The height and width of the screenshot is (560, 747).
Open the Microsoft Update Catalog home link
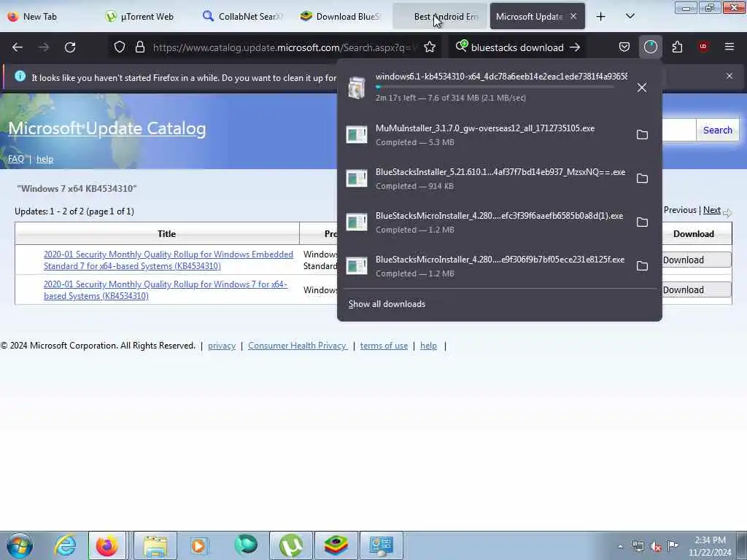coord(107,128)
